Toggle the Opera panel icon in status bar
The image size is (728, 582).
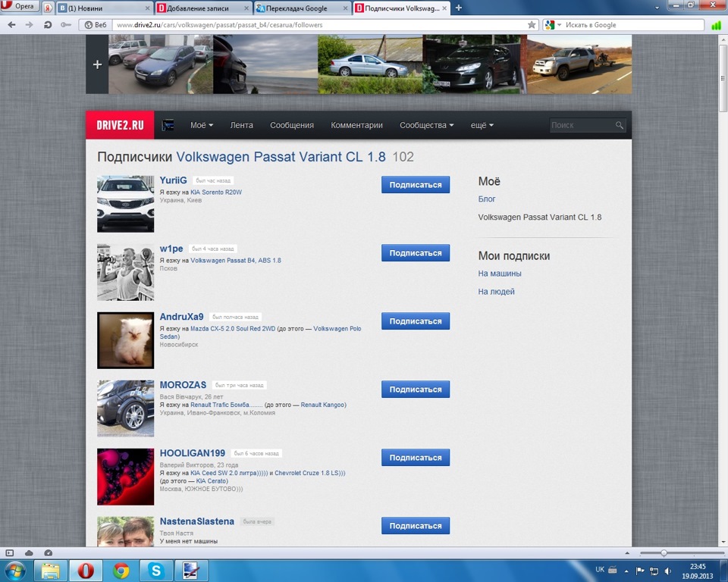tap(9, 552)
